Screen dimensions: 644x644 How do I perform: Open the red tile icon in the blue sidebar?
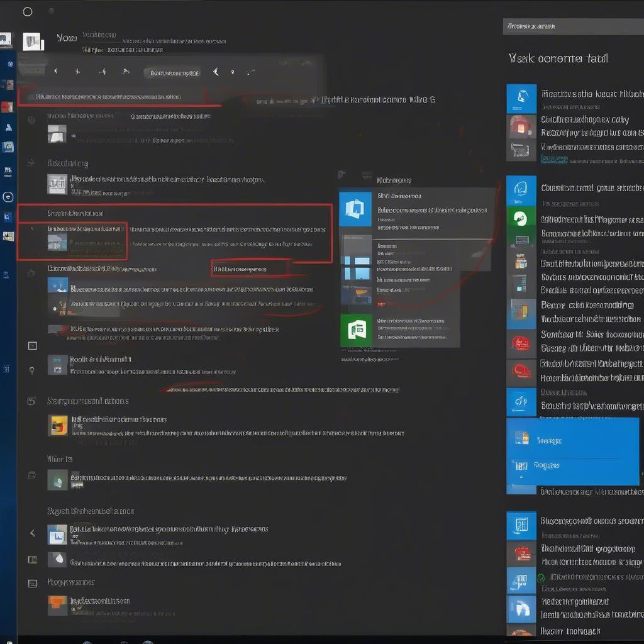[8, 107]
